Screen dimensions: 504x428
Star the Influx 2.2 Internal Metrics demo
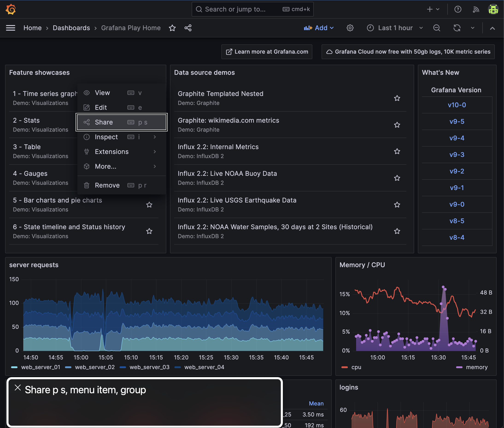[397, 151]
